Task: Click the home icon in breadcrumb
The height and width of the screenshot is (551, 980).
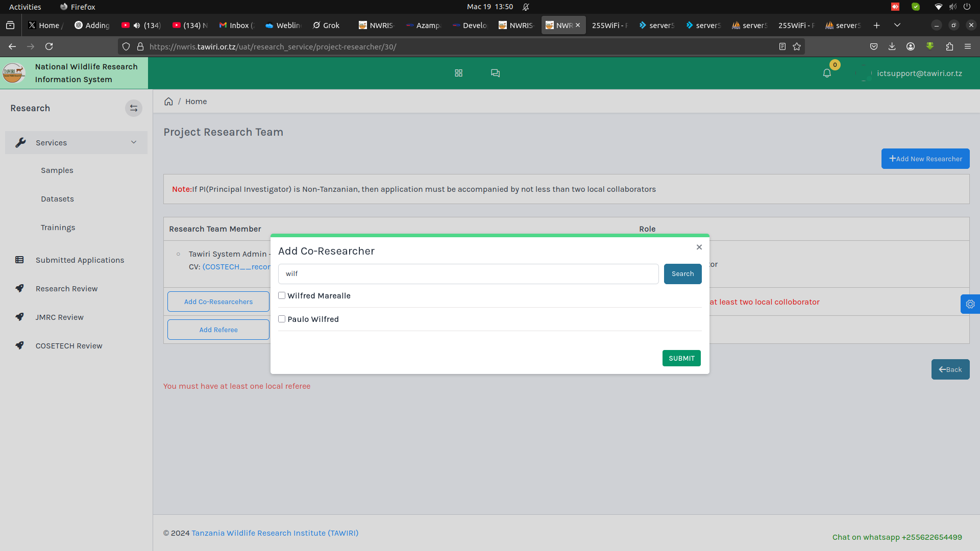Action: point(168,102)
